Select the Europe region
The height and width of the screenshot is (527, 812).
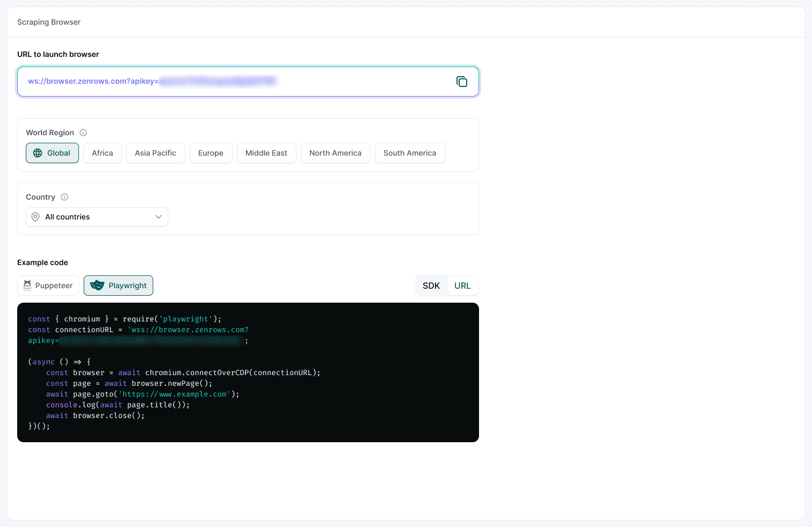tap(211, 153)
